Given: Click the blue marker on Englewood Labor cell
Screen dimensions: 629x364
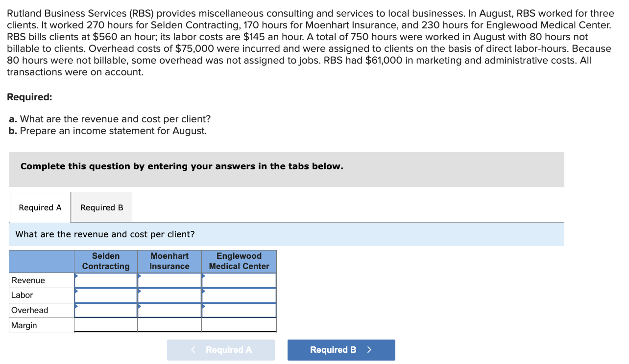Looking at the screenshot, I should [x=204, y=293].
